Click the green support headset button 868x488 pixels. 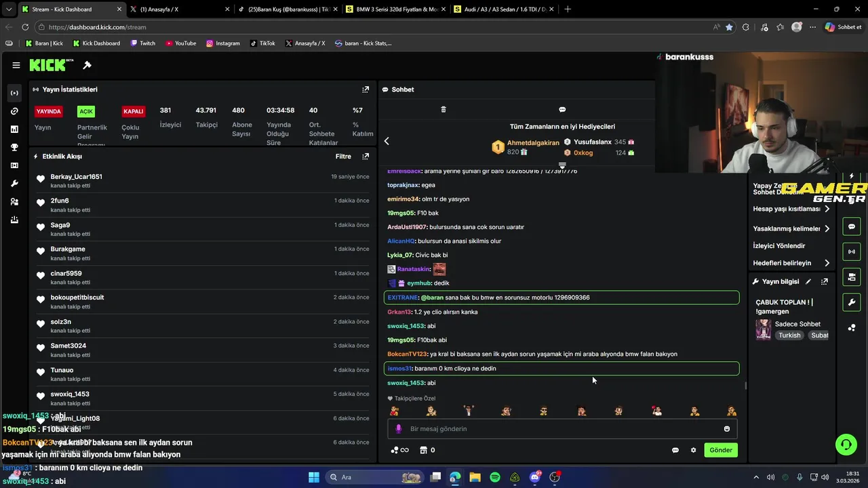[x=846, y=445]
